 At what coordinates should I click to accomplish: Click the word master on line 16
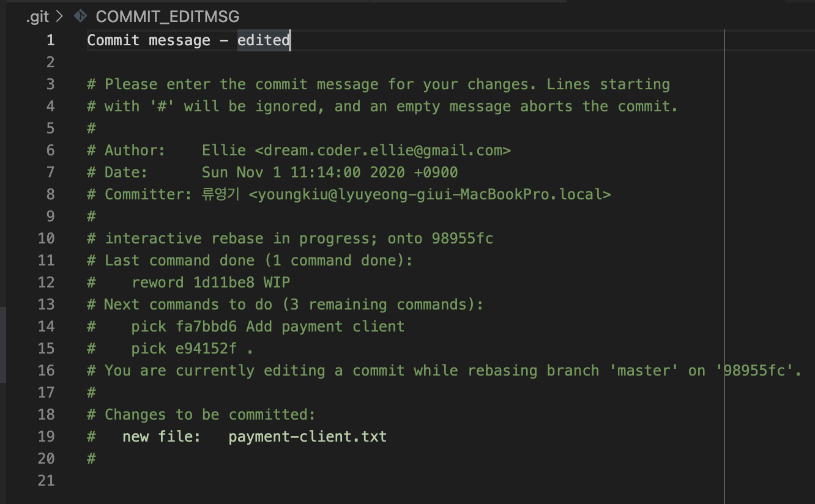(643, 370)
